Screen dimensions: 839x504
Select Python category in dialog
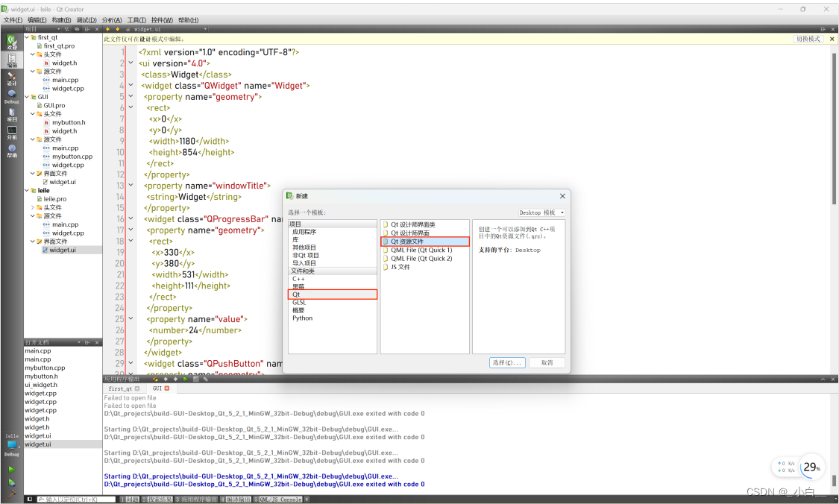[x=302, y=318]
